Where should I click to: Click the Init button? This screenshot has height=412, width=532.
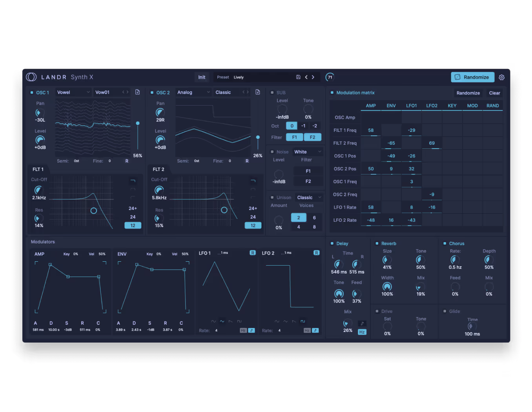(202, 77)
